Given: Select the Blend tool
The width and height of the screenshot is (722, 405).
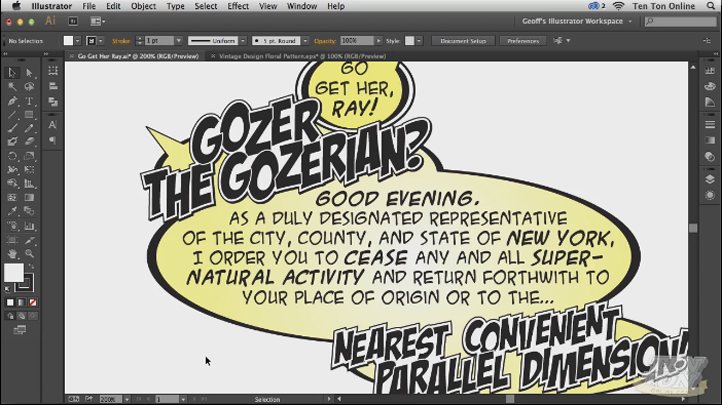Looking at the screenshot, I should [x=29, y=211].
